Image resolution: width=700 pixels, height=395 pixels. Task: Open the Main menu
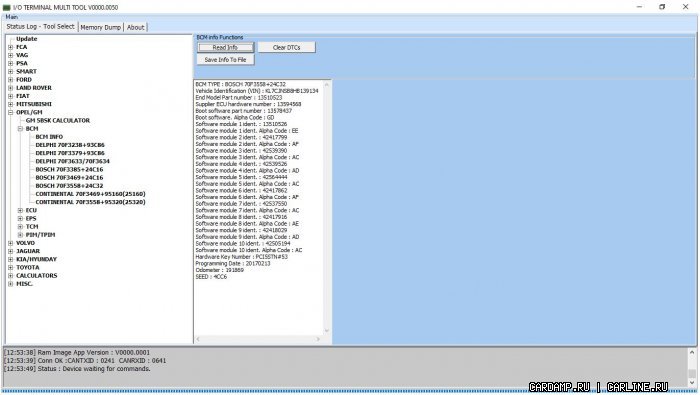tap(12, 17)
